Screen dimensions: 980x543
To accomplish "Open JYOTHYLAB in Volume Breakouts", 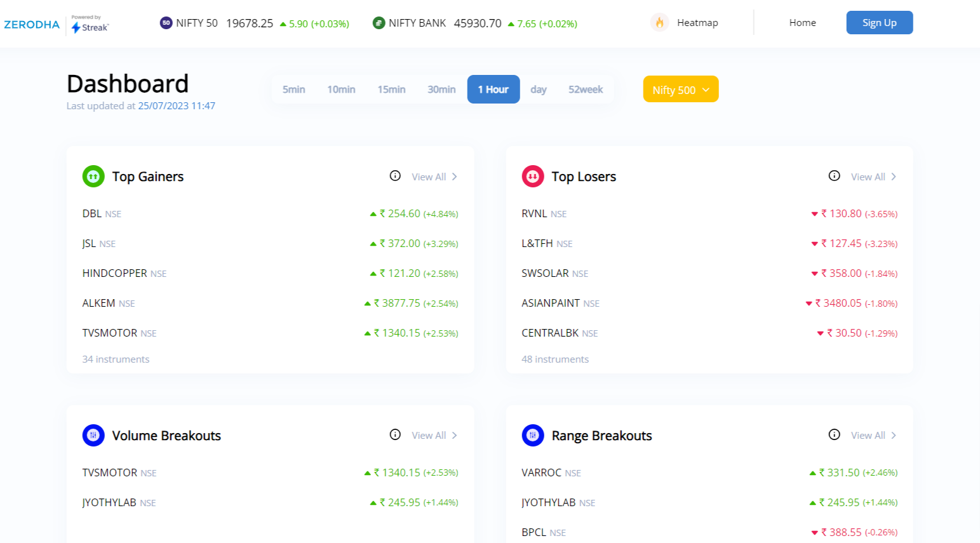I will tap(270, 502).
